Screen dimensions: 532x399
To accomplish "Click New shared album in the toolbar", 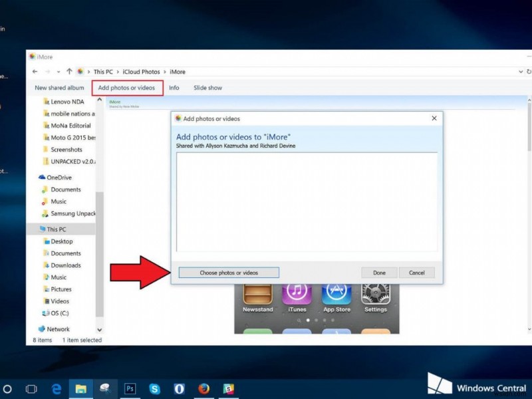I will [x=59, y=88].
